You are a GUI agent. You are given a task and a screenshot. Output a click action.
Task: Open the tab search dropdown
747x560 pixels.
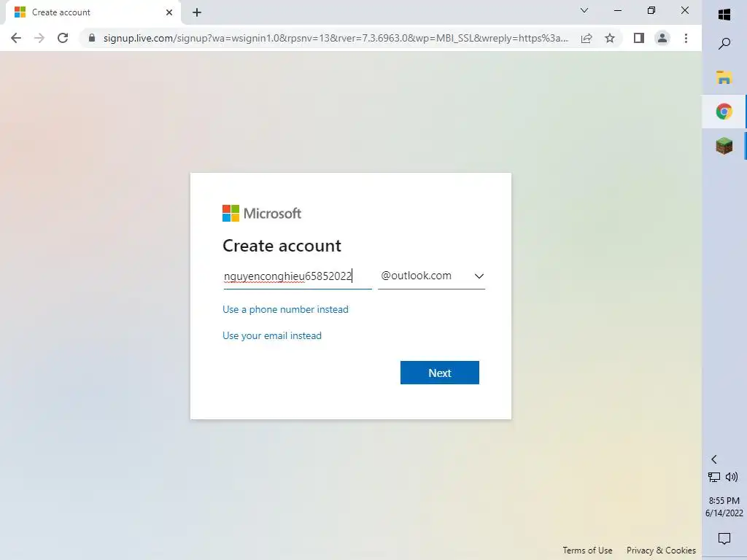[584, 10]
